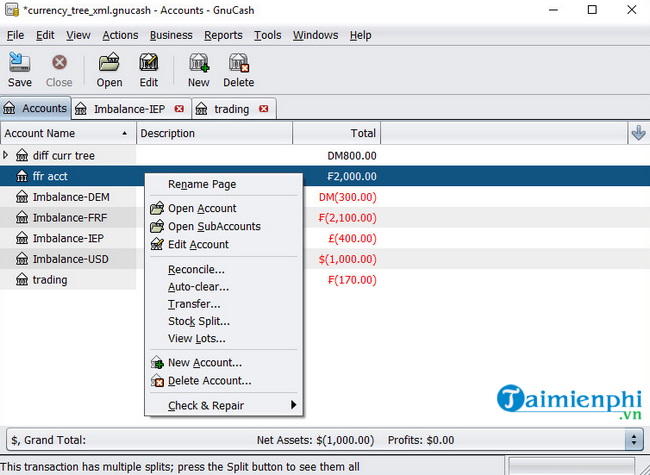Click the pencil icon next to Edit Account

(x=157, y=244)
